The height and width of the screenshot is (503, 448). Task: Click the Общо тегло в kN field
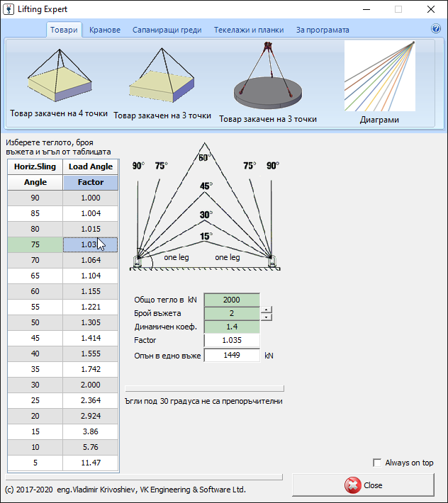tap(232, 300)
